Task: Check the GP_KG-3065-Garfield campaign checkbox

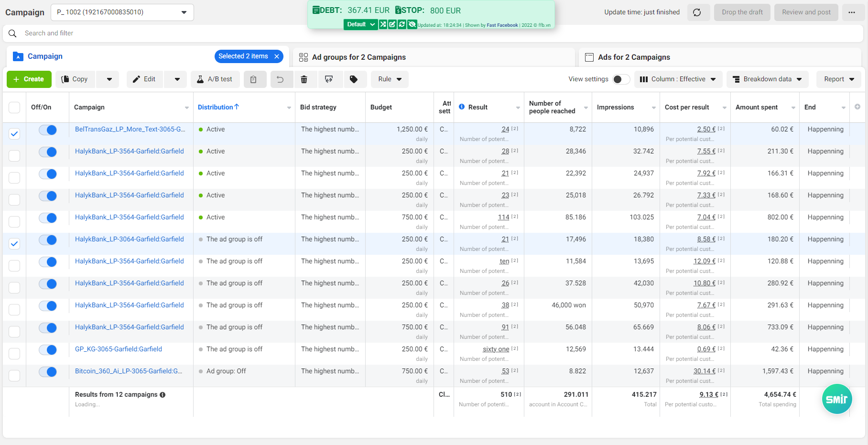Action: click(x=14, y=354)
